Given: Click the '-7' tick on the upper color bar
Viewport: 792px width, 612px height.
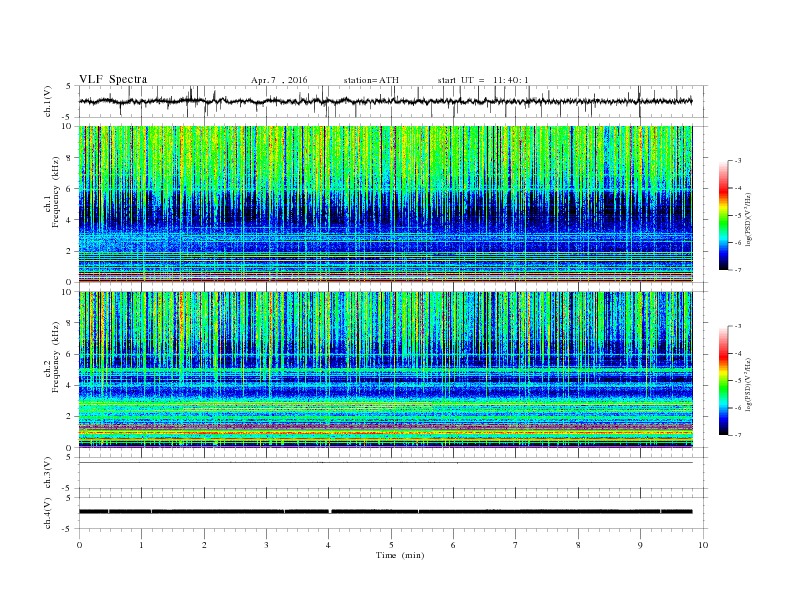Looking at the screenshot, I should 738,270.
